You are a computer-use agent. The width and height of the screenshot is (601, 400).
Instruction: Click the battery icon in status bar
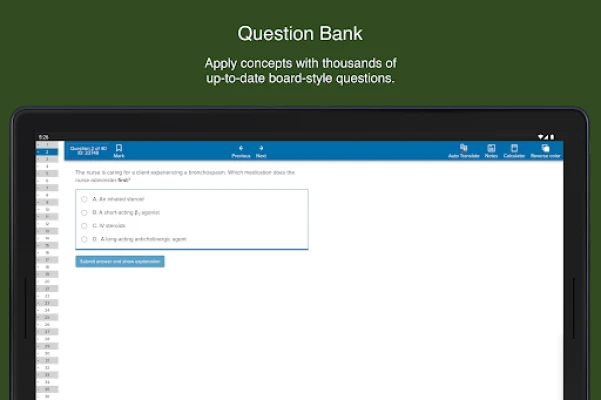click(552, 137)
